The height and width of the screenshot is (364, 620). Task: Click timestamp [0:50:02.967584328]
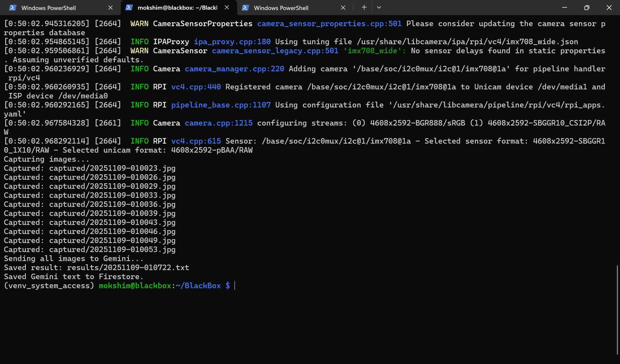click(47, 123)
